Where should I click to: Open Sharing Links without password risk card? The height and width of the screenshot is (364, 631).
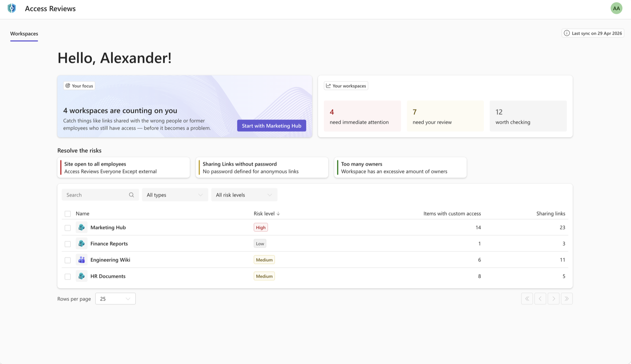262,168
